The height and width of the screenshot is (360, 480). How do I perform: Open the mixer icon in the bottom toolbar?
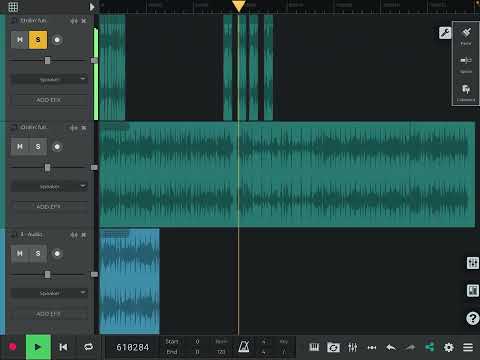353,348
